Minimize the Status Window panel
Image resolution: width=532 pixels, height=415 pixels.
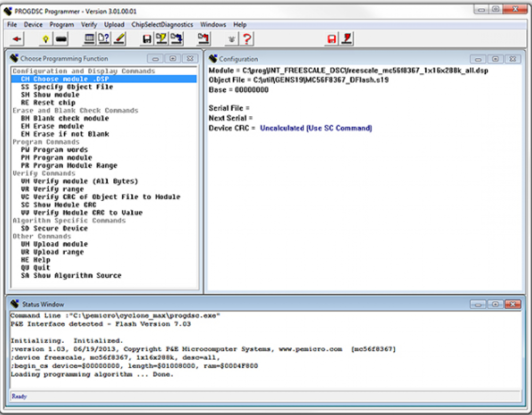point(478,304)
